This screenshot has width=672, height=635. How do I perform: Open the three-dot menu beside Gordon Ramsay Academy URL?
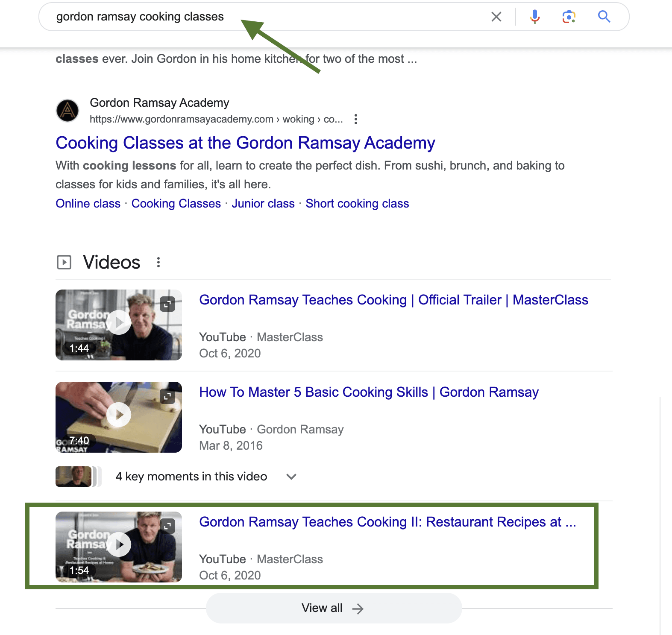[x=356, y=119]
